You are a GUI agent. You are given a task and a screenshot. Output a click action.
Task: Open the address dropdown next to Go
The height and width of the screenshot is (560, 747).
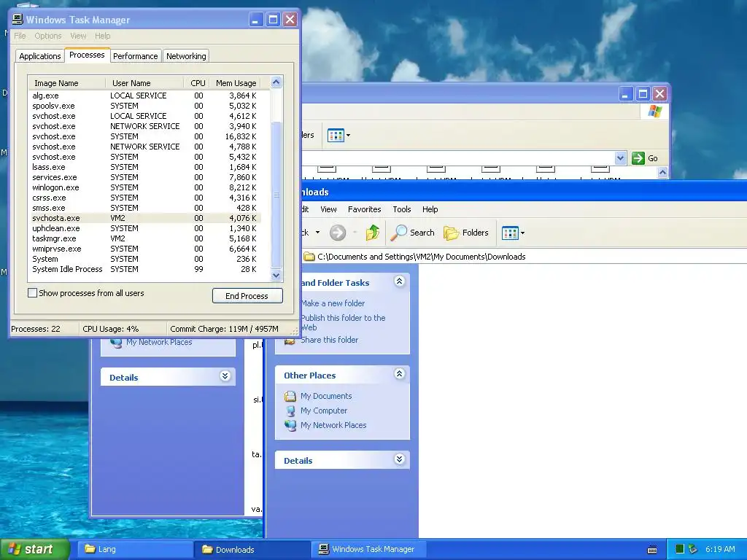tap(620, 158)
